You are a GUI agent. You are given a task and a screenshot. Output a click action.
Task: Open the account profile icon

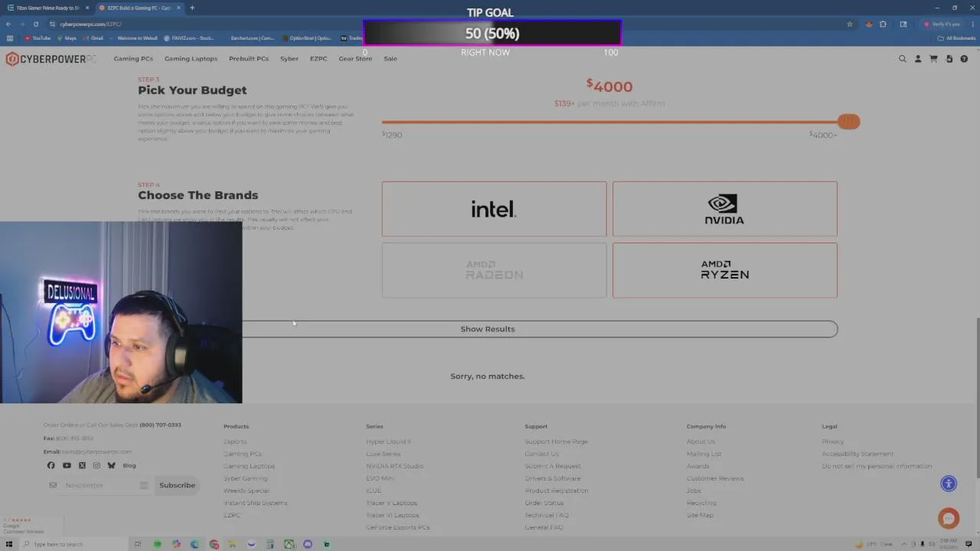click(x=918, y=59)
